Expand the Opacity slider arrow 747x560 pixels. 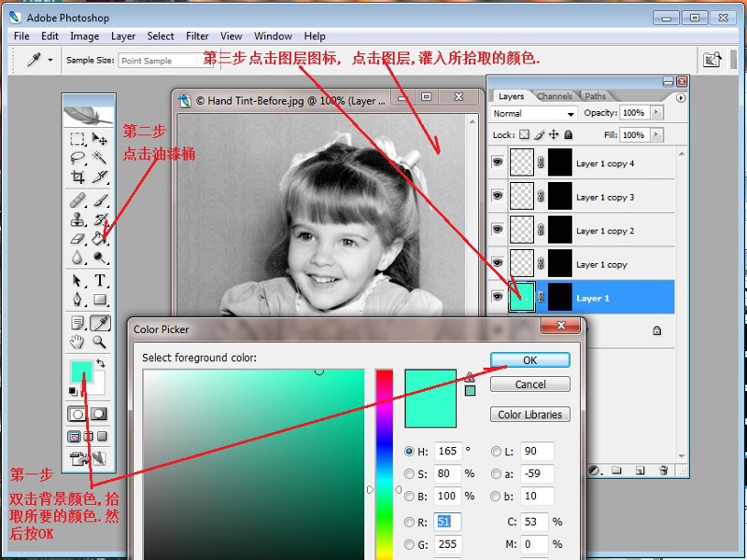(x=656, y=113)
